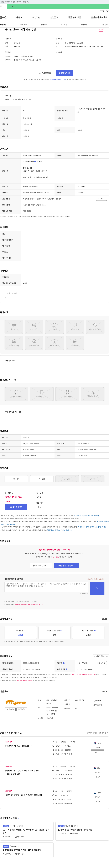The image size is (109, 868).
Task: Click 새창보기 for 삼성전자 미화(청소) R4 posting
Action: (98, 752)
